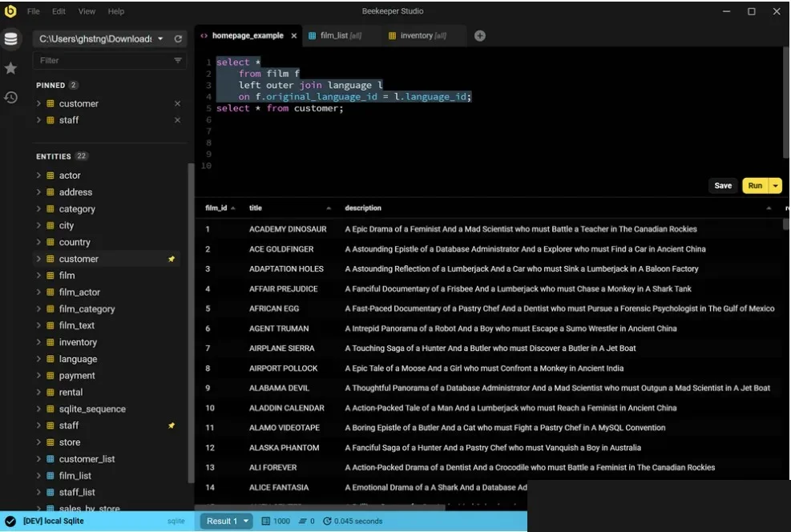Open the database entities sidebar icon
The image size is (791, 532).
click(10, 38)
